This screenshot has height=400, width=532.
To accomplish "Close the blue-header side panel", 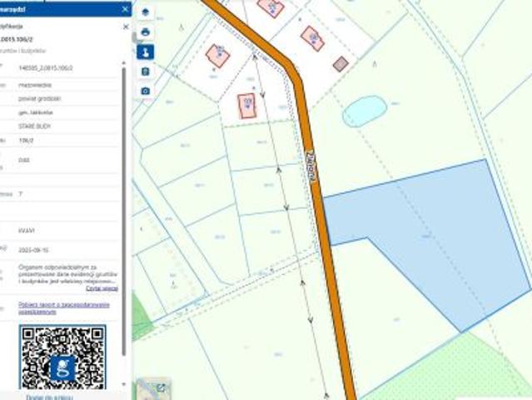I will point(125,9).
